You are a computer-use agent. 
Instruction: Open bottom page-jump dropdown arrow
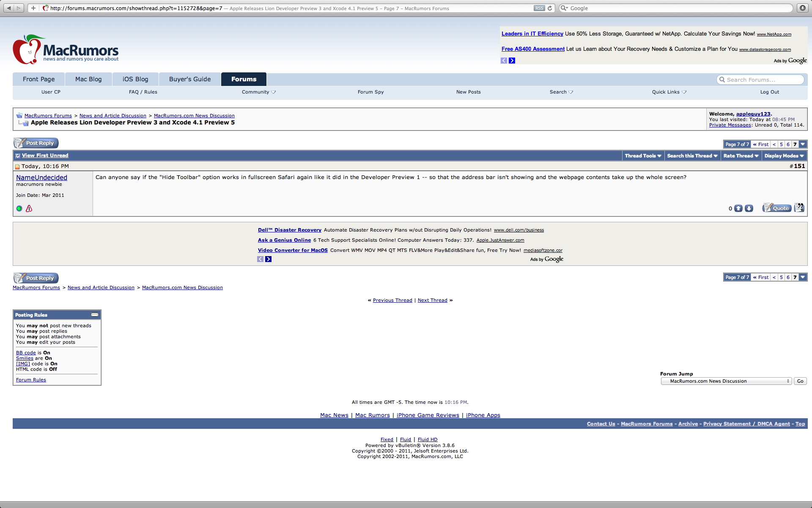[803, 277]
